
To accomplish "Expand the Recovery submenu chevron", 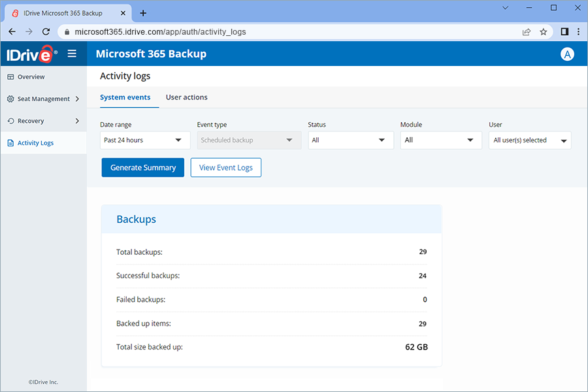I will [77, 121].
